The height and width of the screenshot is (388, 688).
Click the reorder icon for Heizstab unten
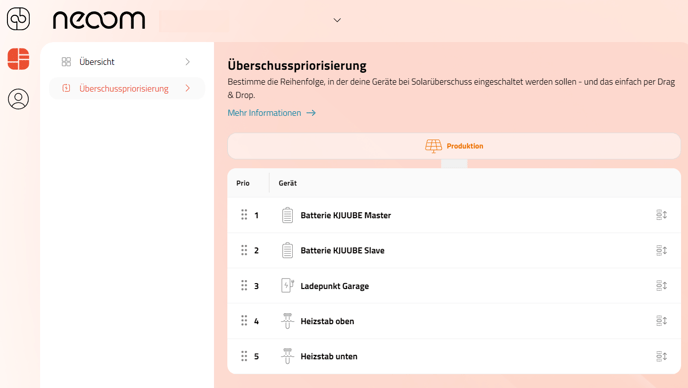point(662,356)
